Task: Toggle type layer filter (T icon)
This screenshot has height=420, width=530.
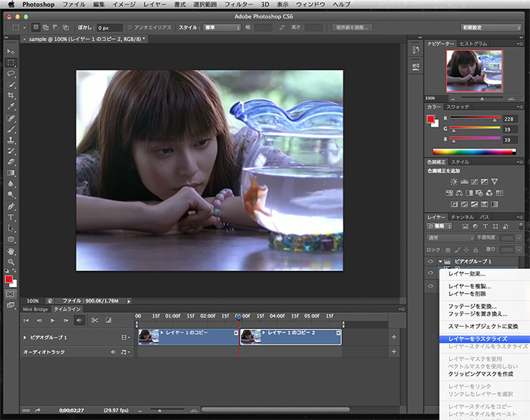Action: pyautogui.click(x=485, y=226)
